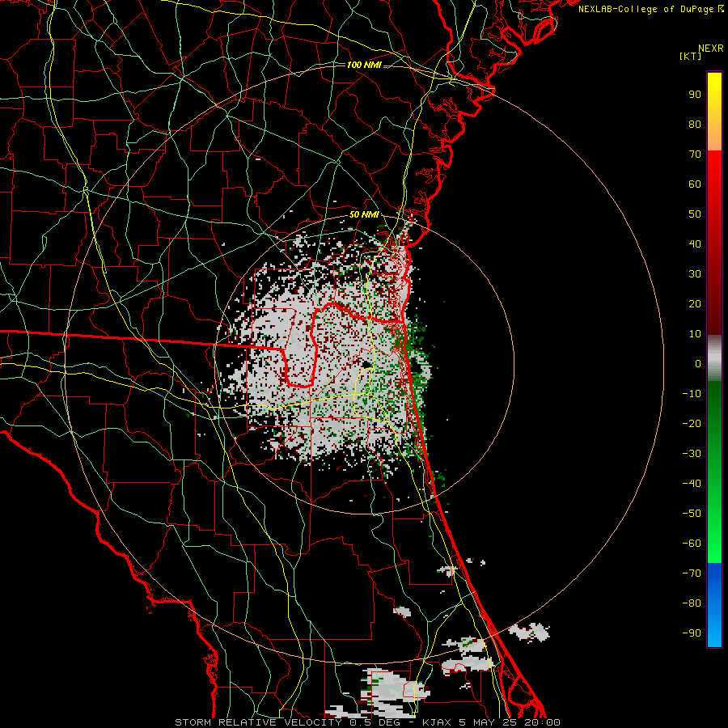Click the Storm Relative Velocity caption at bottom
The image size is (728, 728).
367,722
